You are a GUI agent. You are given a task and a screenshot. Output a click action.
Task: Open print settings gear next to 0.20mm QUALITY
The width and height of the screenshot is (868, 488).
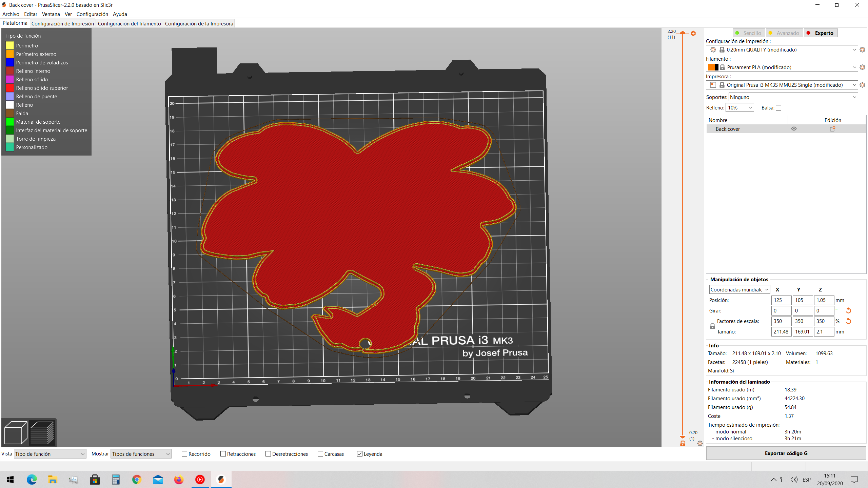pyautogui.click(x=863, y=50)
